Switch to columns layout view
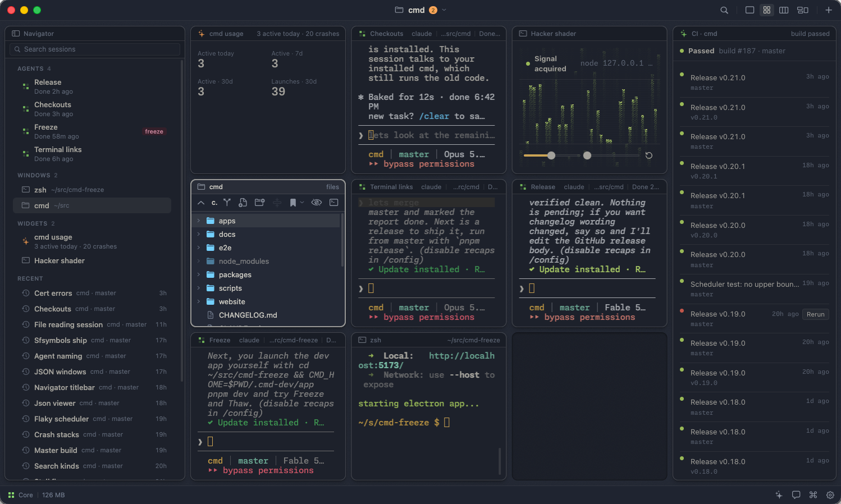Viewport: 841px width, 504px height. click(784, 10)
